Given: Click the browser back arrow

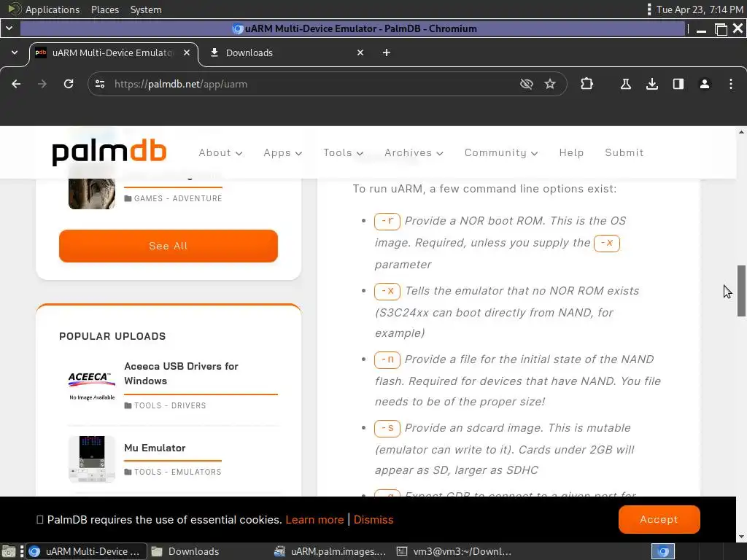Looking at the screenshot, I should pyautogui.click(x=16, y=85).
